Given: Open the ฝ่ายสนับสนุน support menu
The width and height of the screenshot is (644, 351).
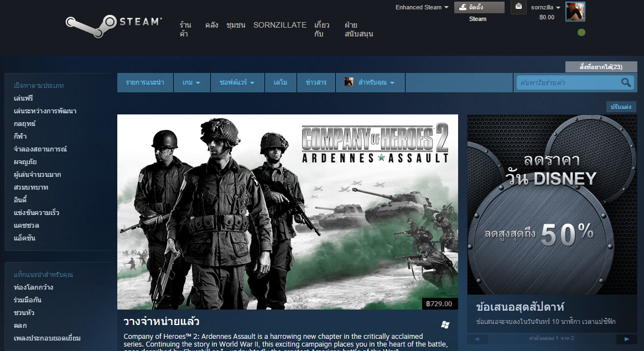Looking at the screenshot, I should tap(359, 29).
